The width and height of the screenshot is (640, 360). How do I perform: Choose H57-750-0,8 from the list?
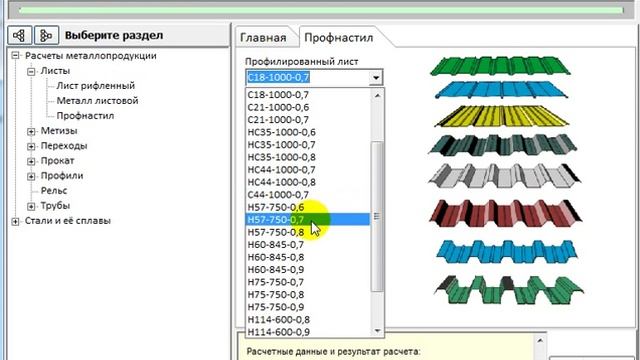point(308,232)
